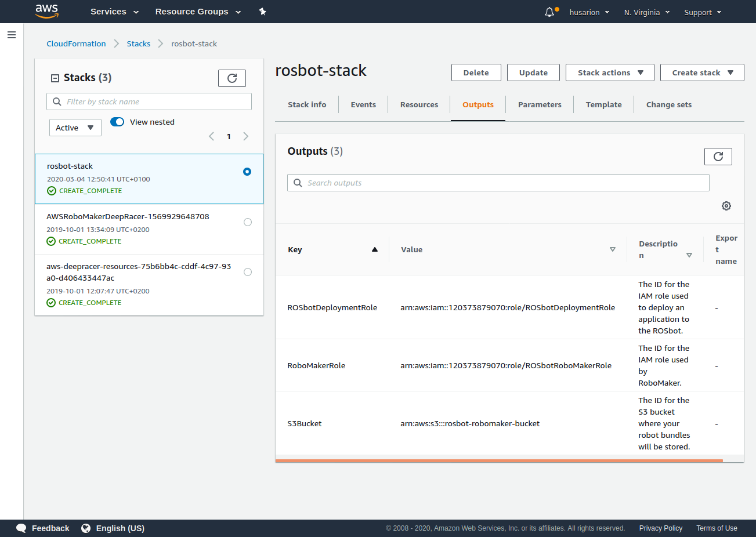Click the Feedback speech bubble icon
The image size is (756, 537).
click(x=21, y=528)
